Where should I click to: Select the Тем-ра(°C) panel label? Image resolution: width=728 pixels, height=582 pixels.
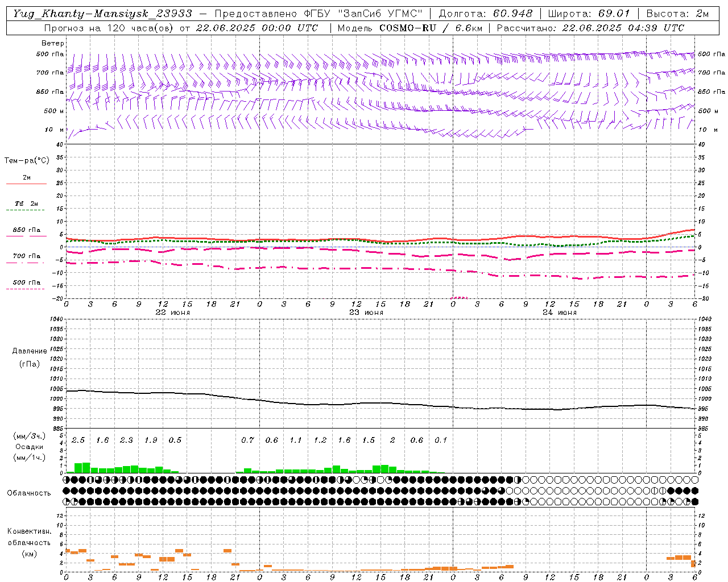[27, 161]
